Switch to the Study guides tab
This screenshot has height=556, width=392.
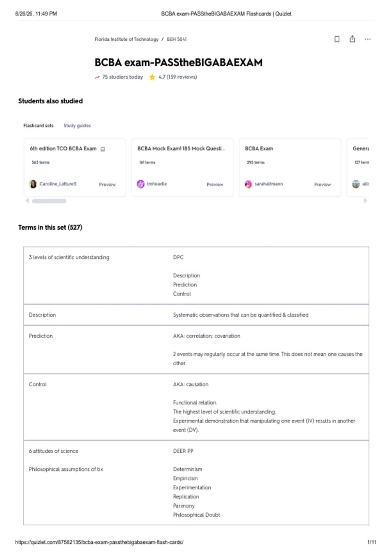tap(77, 126)
